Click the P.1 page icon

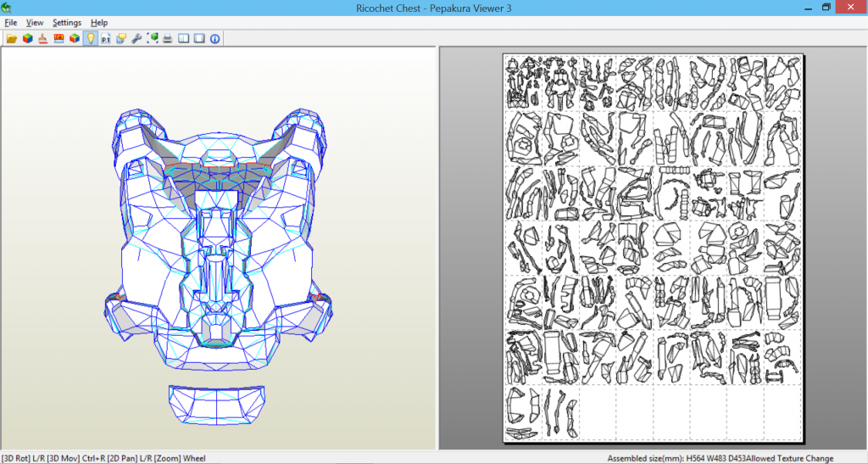[x=106, y=38]
